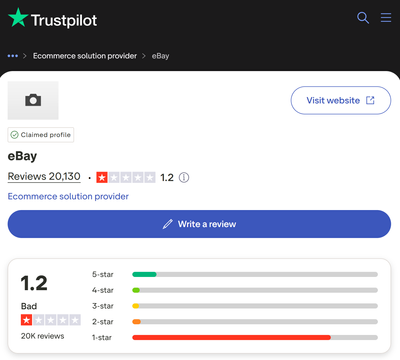Click the Claimed profile badge
The image size is (400, 360).
(x=41, y=135)
